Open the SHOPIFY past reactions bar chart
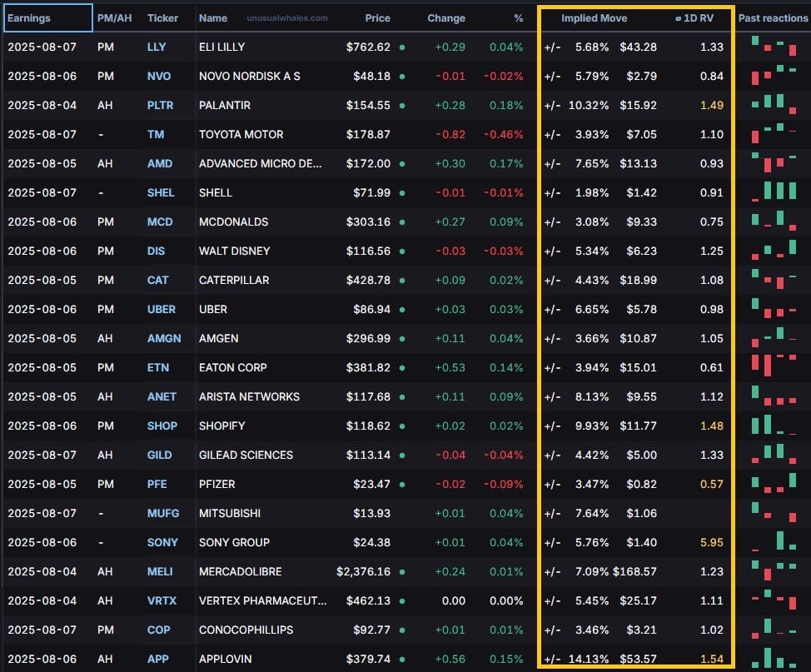Screen dimensions: 811x672 click(x=774, y=425)
